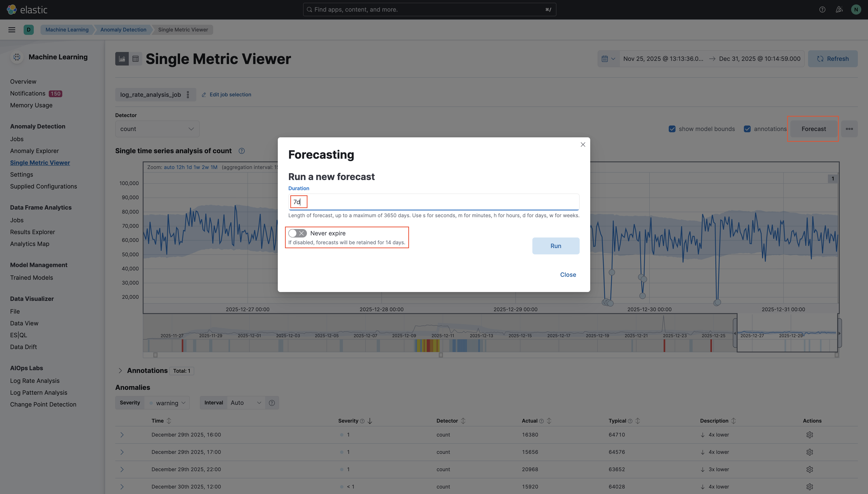Open Log Rate Analysis in sidebar

[x=35, y=381]
